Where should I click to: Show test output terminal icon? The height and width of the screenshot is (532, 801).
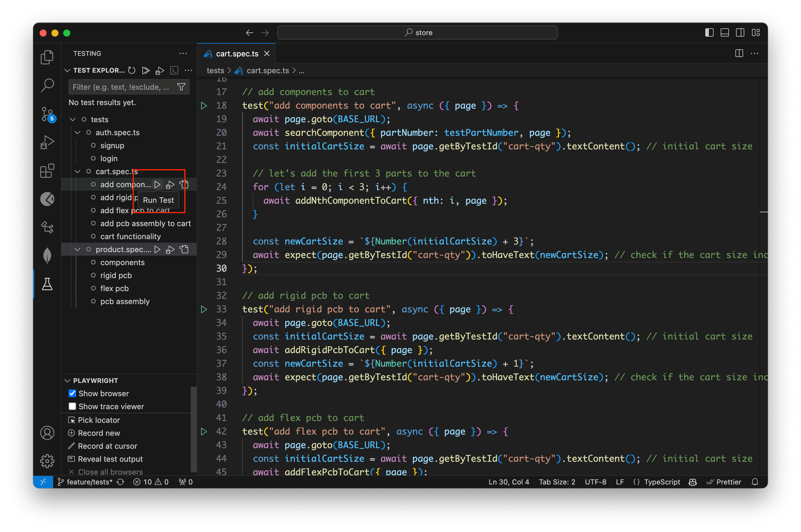point(174,70)
